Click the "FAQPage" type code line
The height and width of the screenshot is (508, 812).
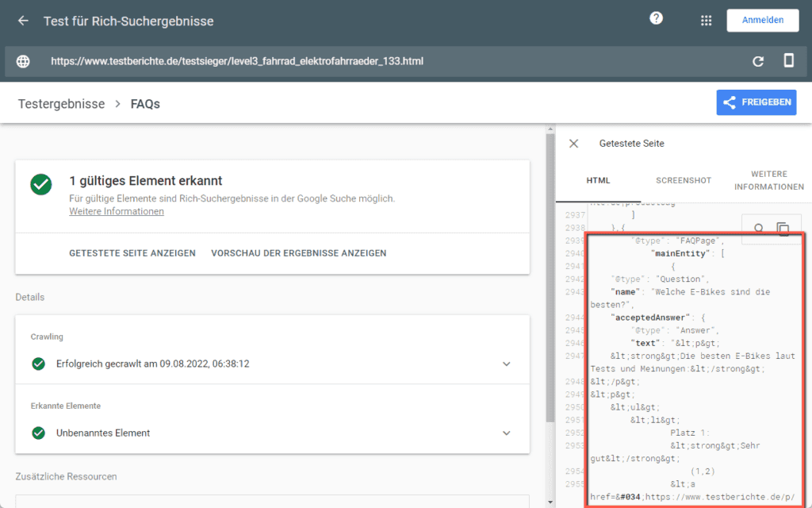coord(677,241)
